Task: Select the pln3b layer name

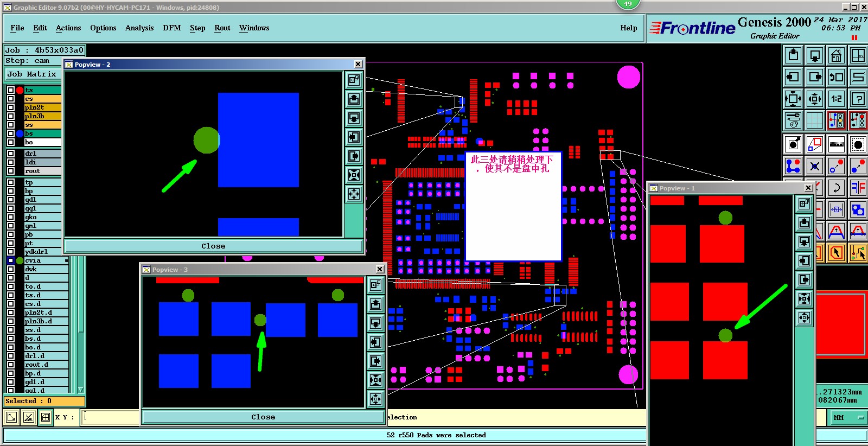Action: [x=43, y=116]
